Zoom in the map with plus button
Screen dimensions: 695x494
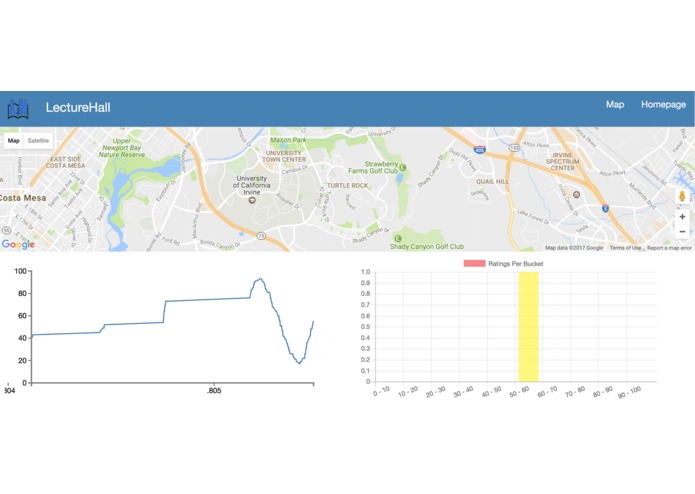point(682,217)
